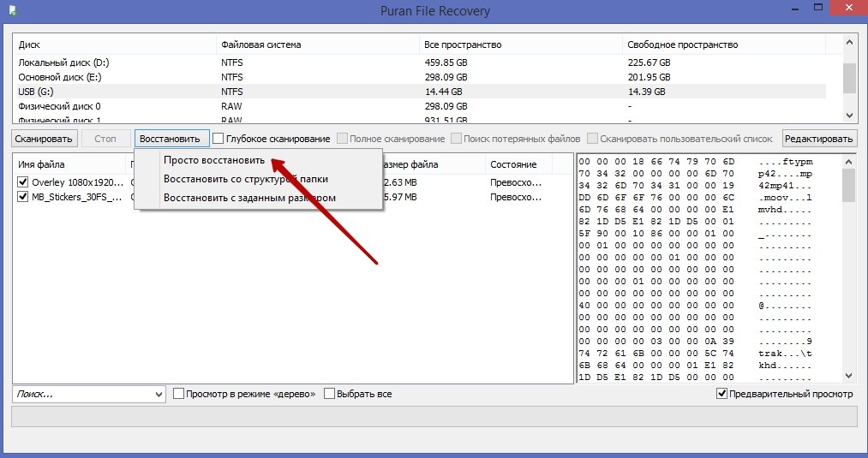The image size is (868, 458).
Task: Click hex preview scrollbar up arrow
Action: [x=849, y=162]
